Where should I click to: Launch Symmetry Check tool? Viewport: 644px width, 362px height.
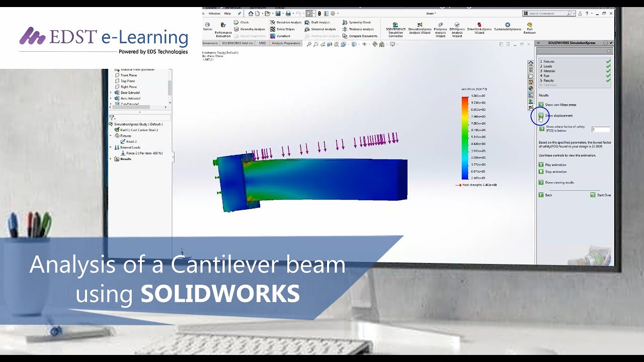pyautogui.click(x=356, y=23)
